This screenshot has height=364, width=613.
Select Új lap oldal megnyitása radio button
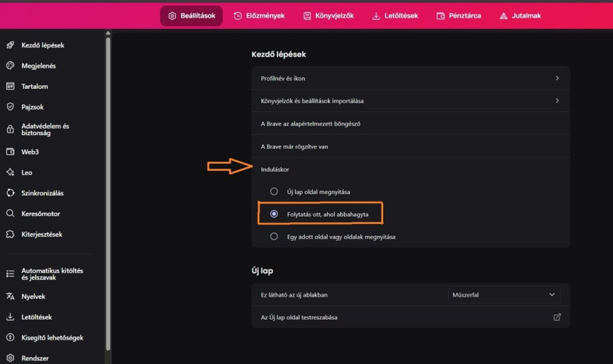click(x=274, y=192)
